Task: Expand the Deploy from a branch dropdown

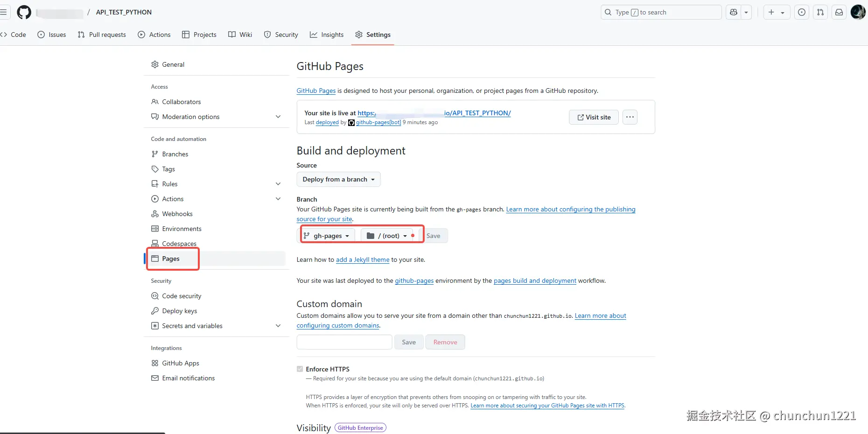Action: tap(338, 180)
